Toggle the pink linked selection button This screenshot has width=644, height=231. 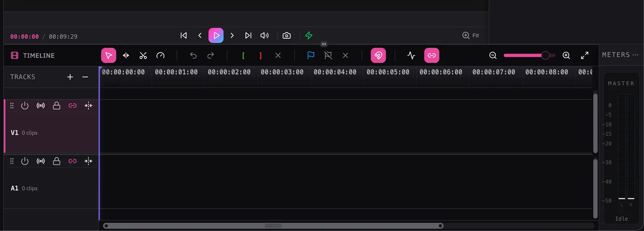coord(432,56)
